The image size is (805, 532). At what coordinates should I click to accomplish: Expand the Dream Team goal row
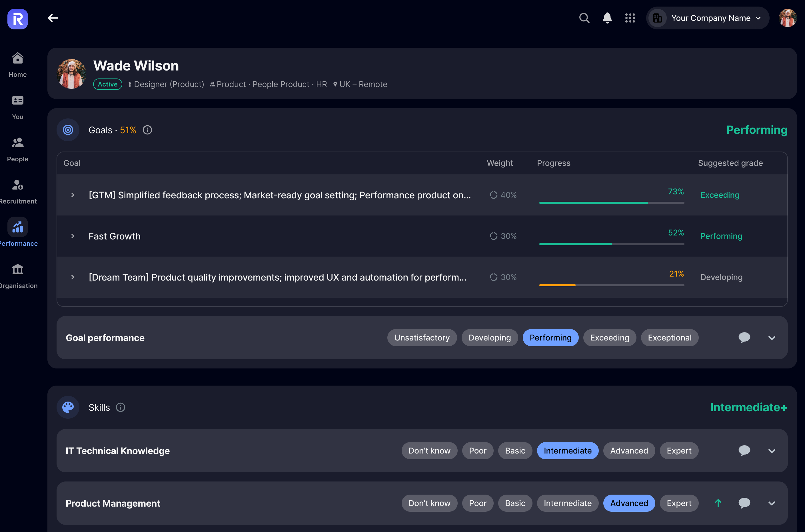tap(73, 277)
